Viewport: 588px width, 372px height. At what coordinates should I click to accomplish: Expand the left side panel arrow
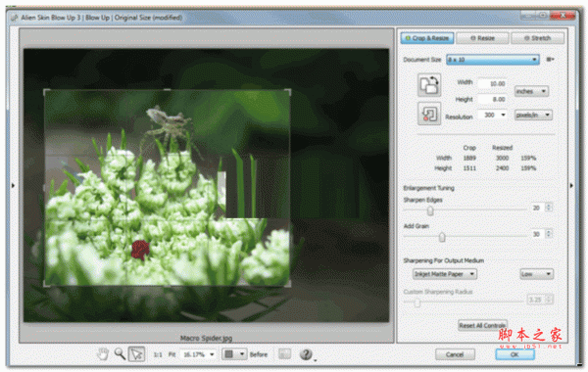pyautogui.click(x=13, y=185)
